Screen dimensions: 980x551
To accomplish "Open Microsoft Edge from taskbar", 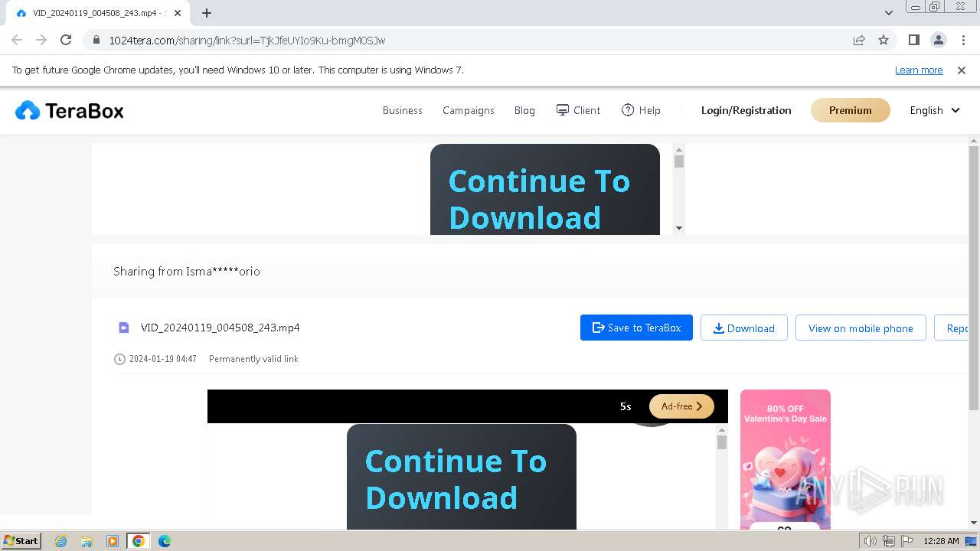I will [165, 541].
